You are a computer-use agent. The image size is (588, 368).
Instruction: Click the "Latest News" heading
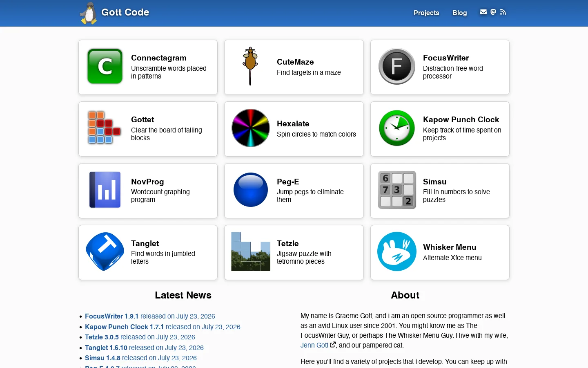point(183,295)
